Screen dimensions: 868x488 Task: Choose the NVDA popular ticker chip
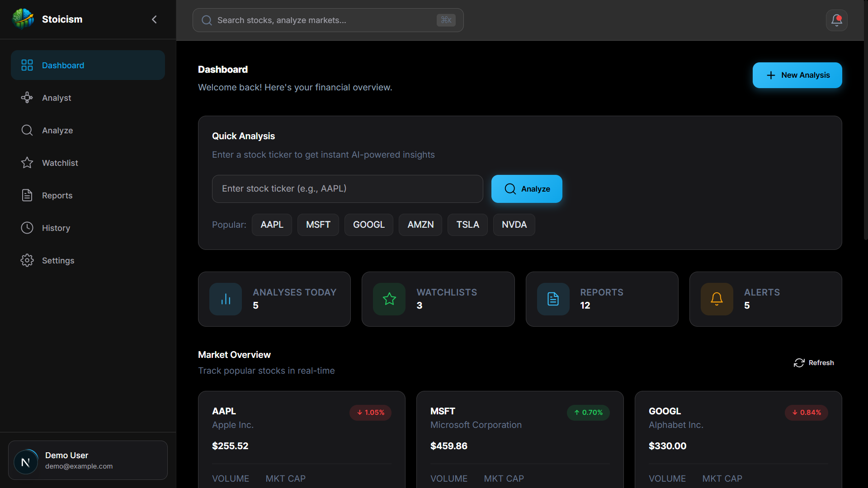click(x=514, y=225)
